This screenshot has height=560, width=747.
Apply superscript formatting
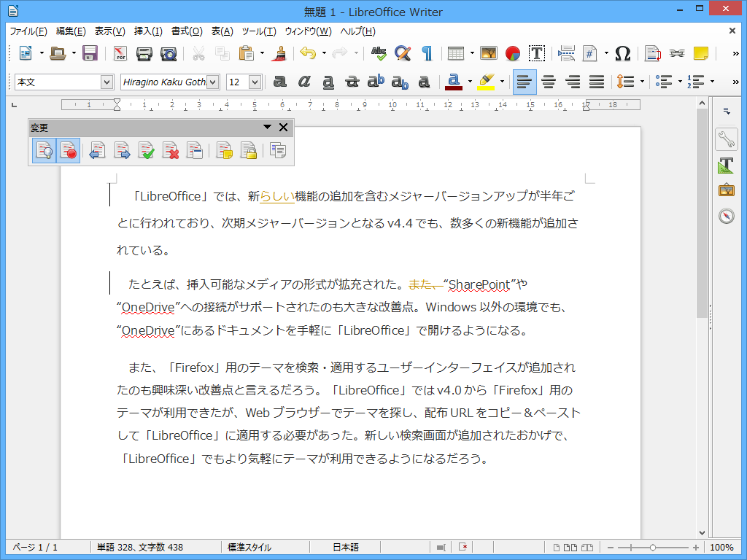(x=376, y=82)
